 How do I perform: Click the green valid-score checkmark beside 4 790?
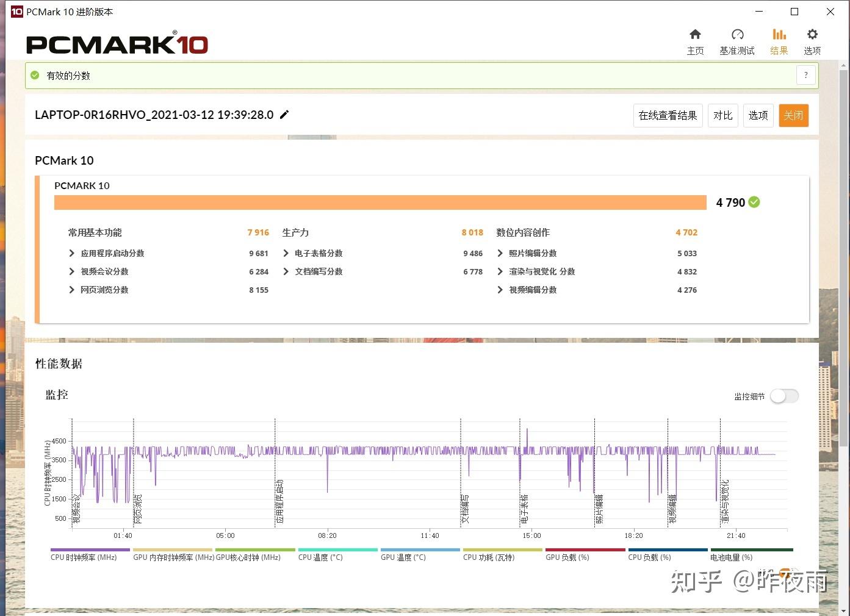tap(754, 202)
